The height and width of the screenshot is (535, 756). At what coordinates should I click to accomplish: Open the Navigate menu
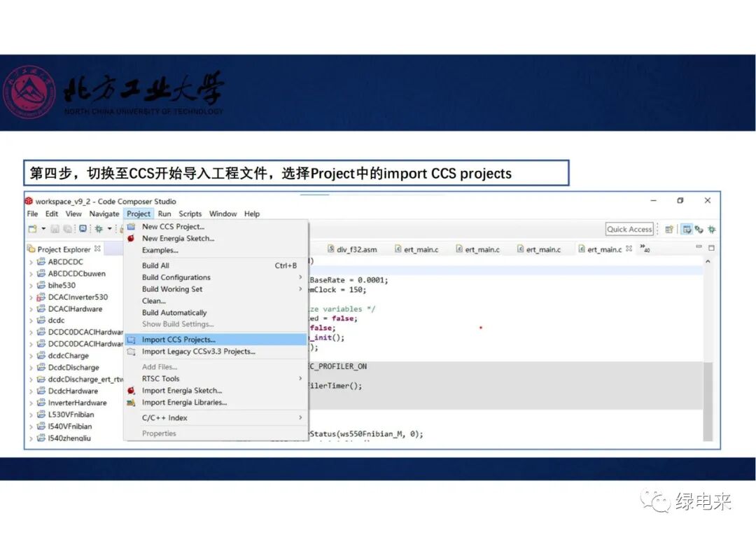(104, 214)
